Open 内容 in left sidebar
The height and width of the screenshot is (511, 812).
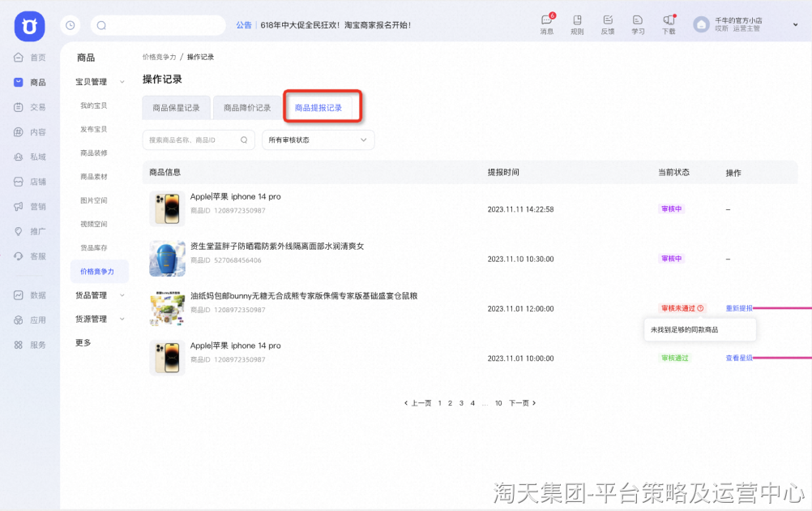coord(29,132)
